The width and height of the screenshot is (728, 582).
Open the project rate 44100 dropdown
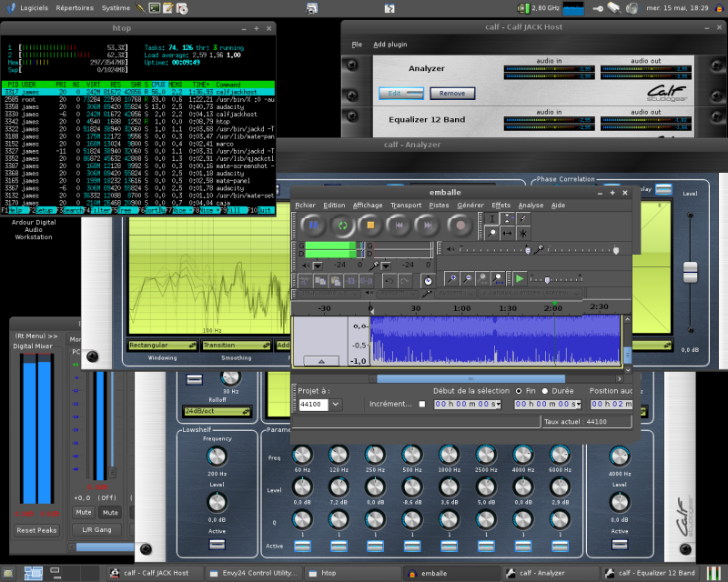point(336,404)
